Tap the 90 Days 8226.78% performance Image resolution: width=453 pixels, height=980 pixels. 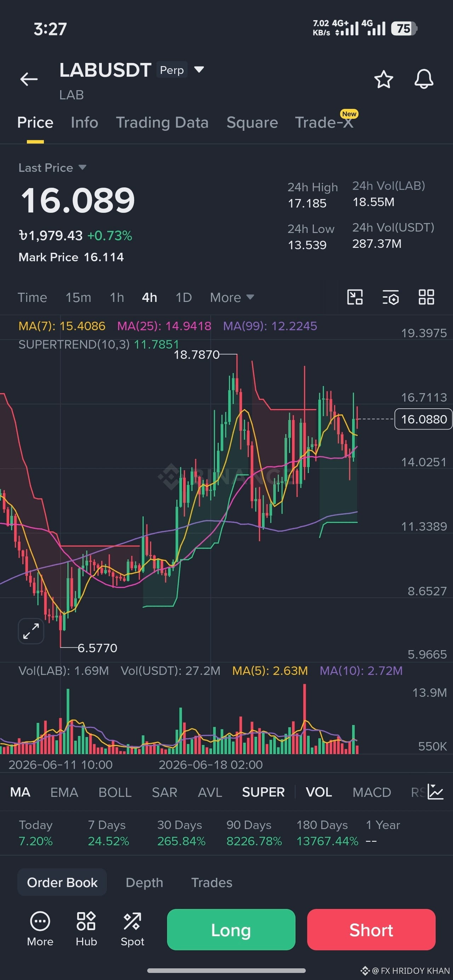point(254,833)
